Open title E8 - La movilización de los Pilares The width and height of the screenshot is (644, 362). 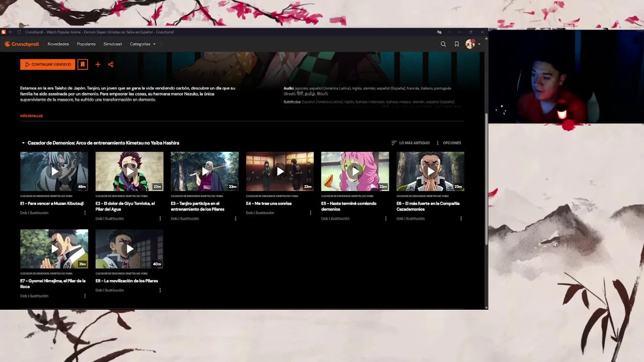127,281
